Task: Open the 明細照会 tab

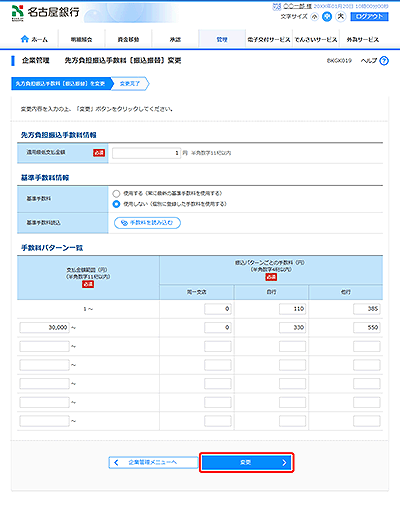Action: coord(82,39)
